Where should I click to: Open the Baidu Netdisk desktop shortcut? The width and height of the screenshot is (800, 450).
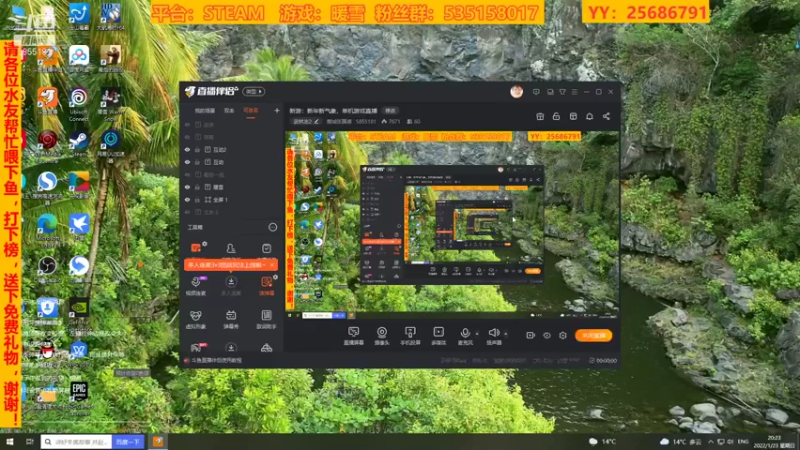point(79,60)
